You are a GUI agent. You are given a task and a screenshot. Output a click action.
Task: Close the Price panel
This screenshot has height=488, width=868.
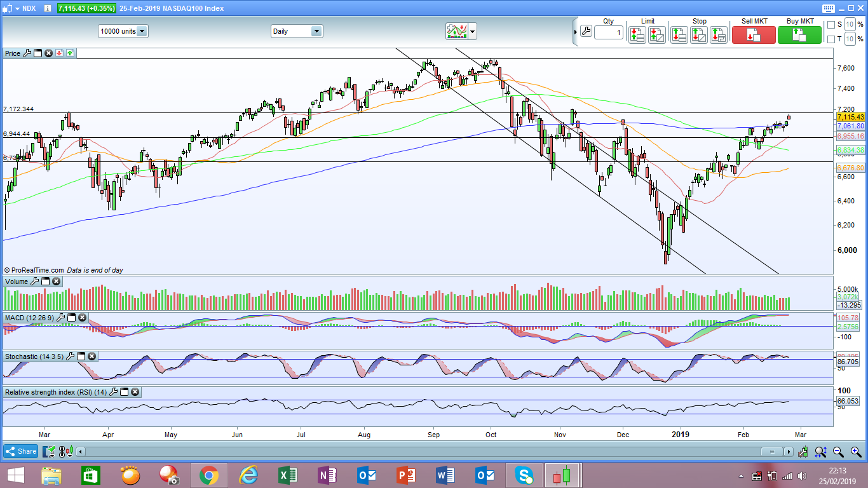point(48,53)
